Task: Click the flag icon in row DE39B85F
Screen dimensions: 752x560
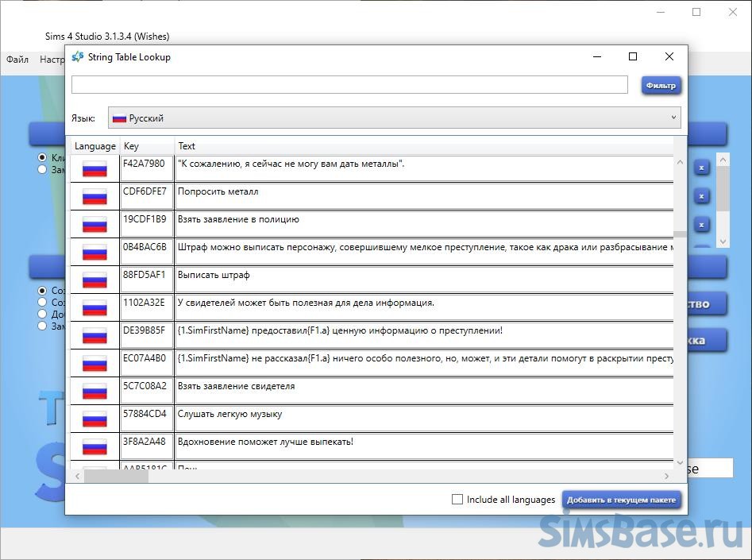Action: pyautogui.click(x=94, y=336)
